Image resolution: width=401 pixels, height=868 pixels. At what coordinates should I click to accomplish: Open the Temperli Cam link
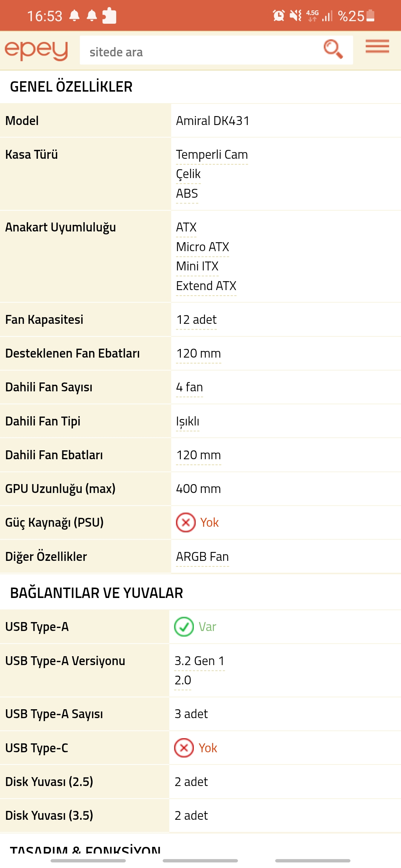click(212, 155)
